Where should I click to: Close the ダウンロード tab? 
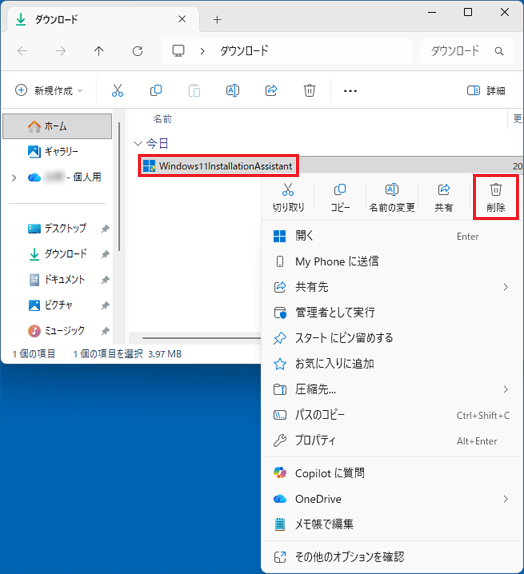182,19
